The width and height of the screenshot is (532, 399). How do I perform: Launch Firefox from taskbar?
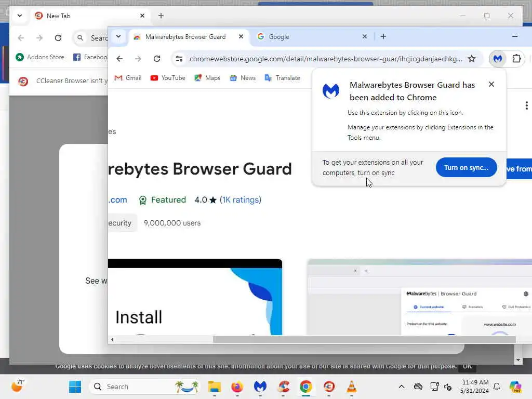point(237,387)
